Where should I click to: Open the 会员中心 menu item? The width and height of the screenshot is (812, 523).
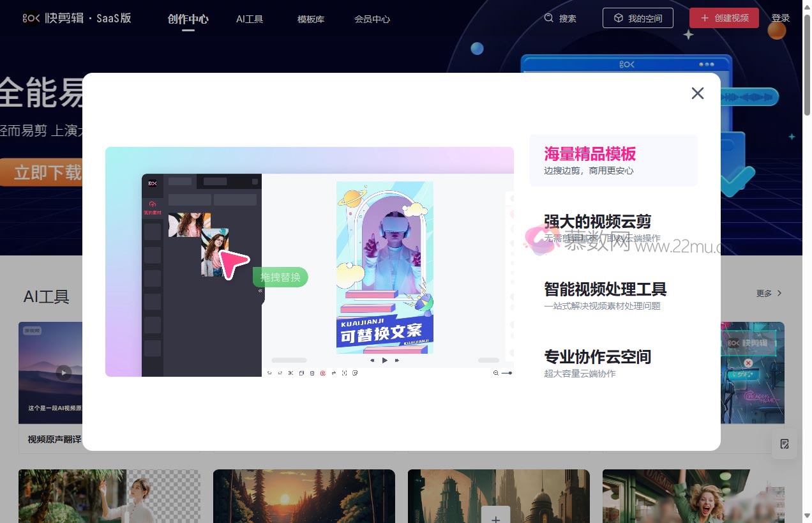pos(372,19)
